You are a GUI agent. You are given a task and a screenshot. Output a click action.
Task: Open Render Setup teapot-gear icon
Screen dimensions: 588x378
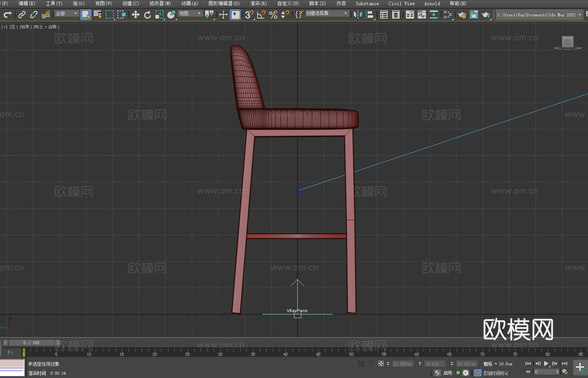[x=462, y=14]
